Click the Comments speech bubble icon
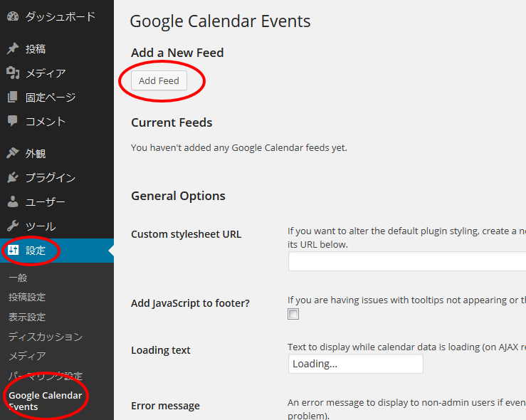 (13, 122)
